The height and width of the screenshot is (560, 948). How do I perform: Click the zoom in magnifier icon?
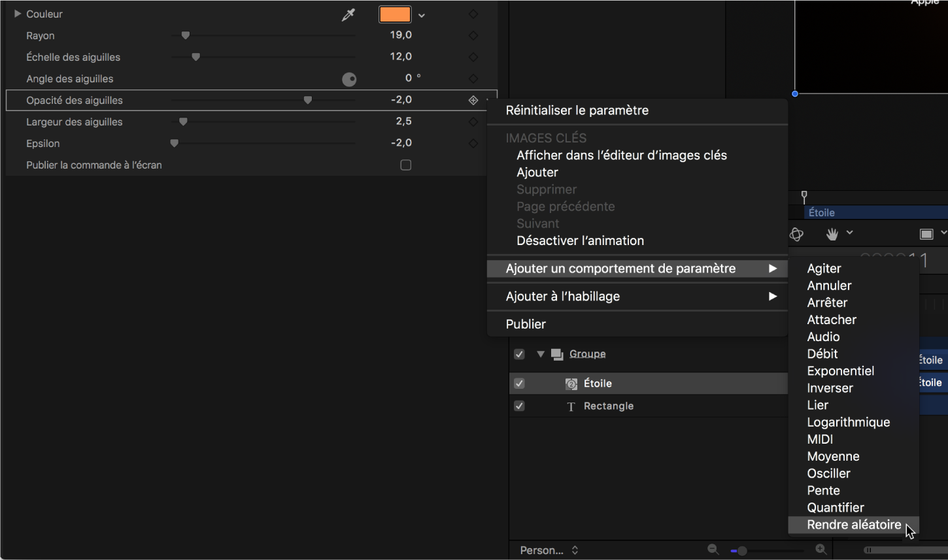(x=821, y=550)
